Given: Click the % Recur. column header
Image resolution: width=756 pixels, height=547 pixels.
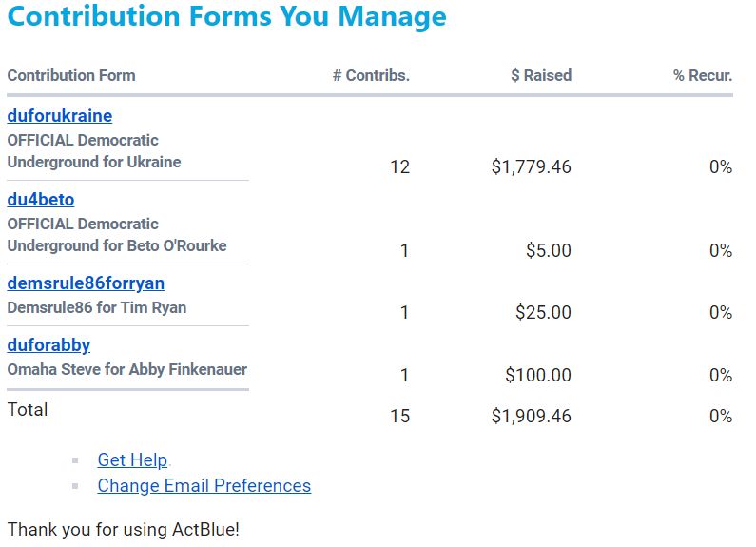Looking at the screenshot, I should coord(703,75).
